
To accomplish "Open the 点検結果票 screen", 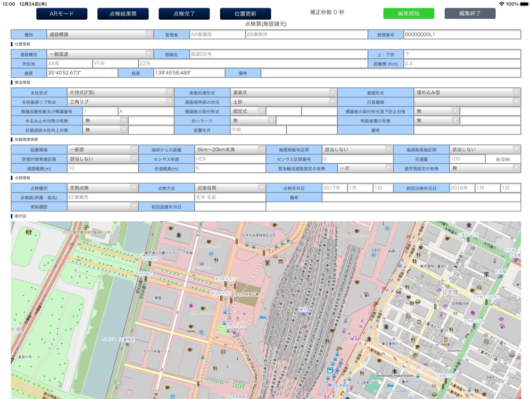I will tap(123, 14).
